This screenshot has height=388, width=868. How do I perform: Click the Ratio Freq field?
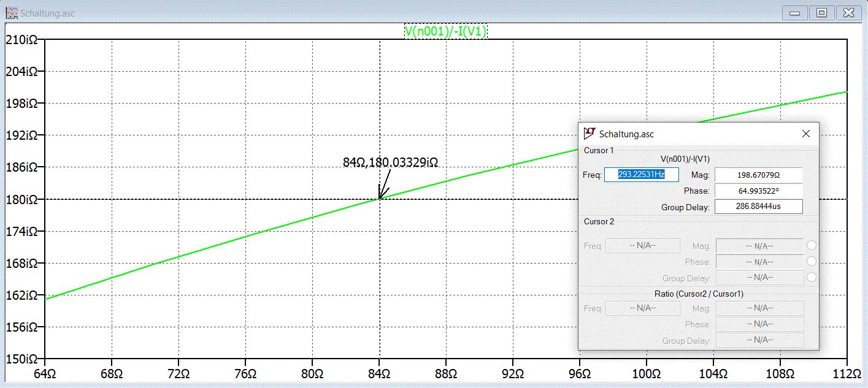pyautogui.click(x=643, y=308)
